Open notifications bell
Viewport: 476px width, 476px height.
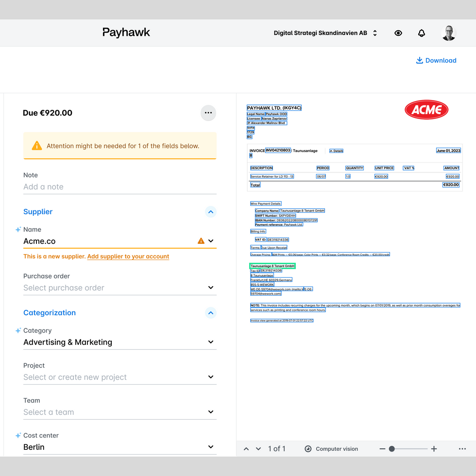422,33
